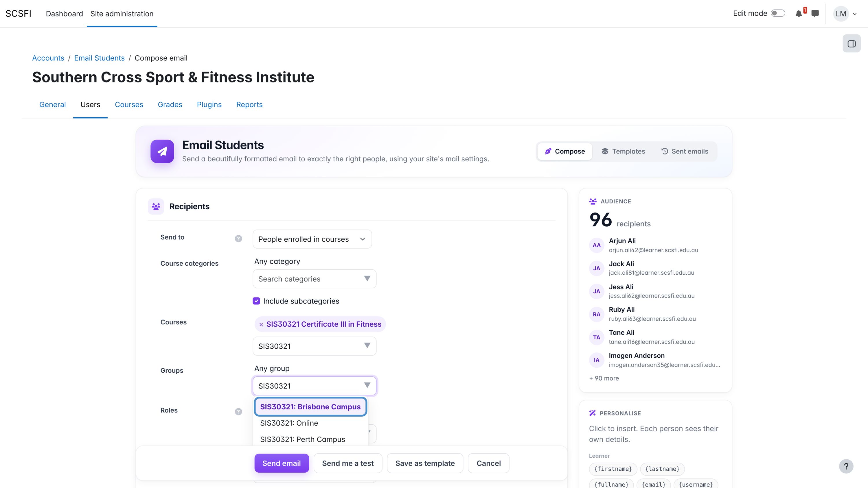Click Arjun Ali's AA avatar

click(596, 245)
